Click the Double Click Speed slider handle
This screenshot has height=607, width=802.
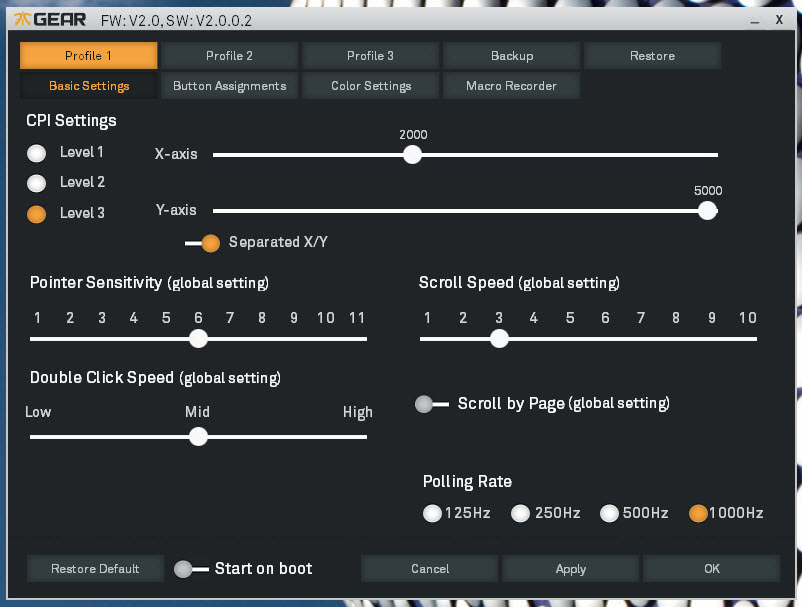click(x=198, y=436)
